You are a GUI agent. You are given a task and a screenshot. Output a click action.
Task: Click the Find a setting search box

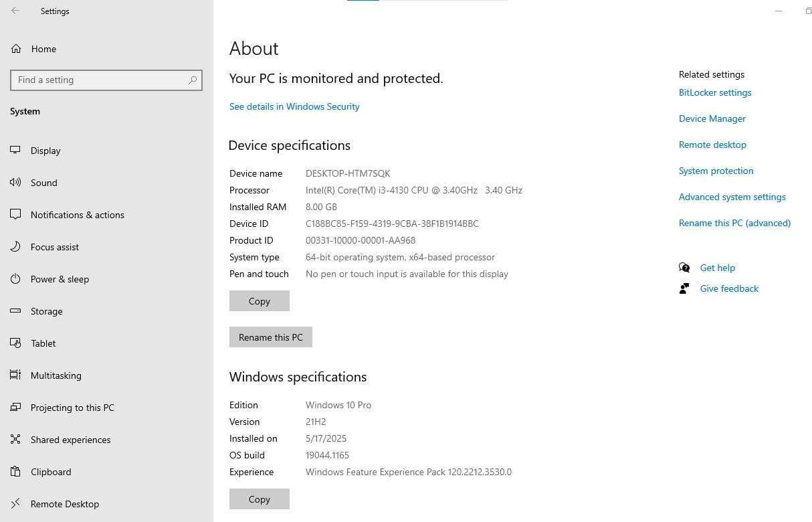point(106,80)
